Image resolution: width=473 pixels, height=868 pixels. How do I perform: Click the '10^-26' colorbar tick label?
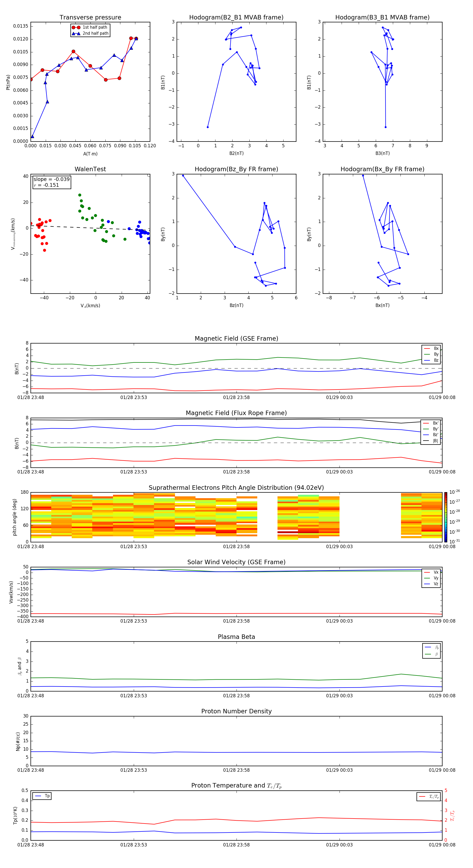click(x=455, y=492)
